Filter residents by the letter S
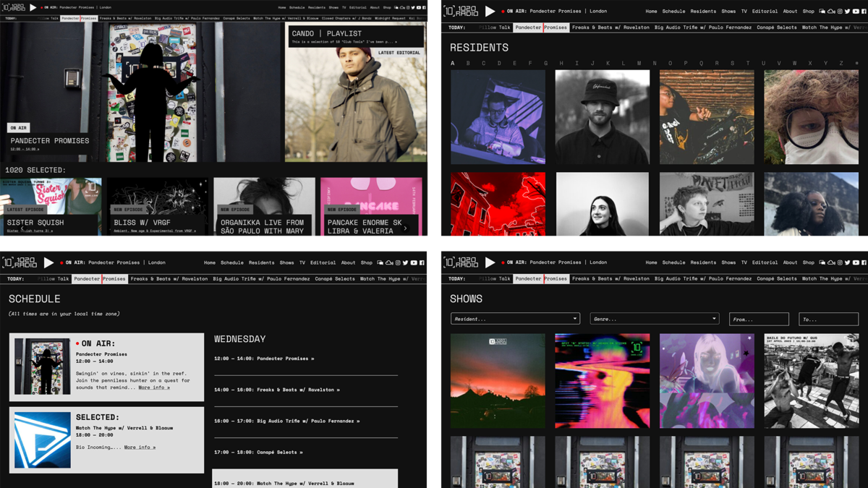 [x=733, y=63]
